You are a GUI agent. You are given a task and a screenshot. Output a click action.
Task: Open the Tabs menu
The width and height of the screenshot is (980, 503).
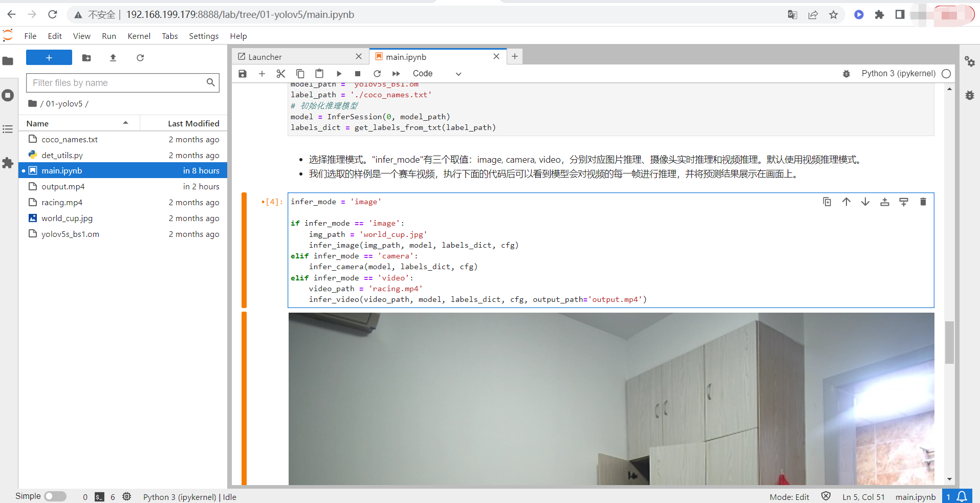click(x=170, y=36)
